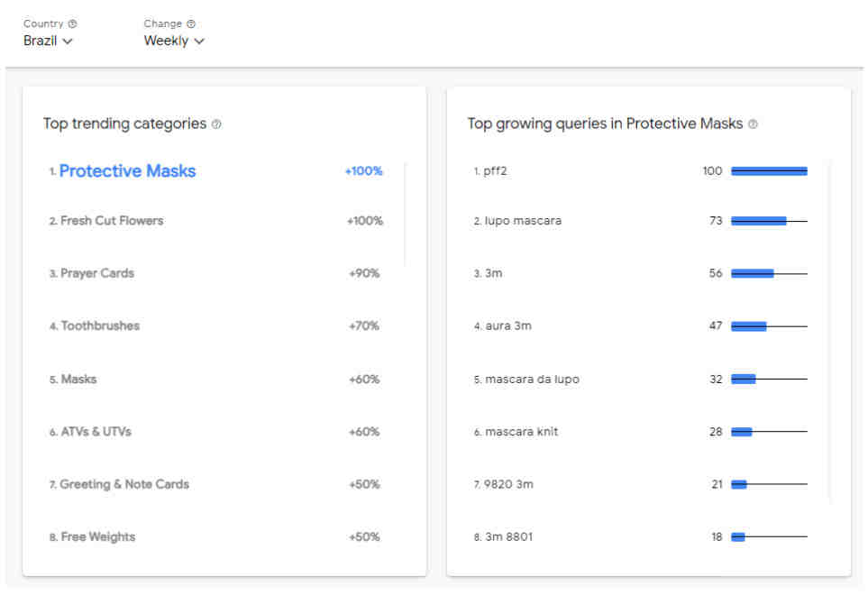Select the Masks category row
This screenshot has height=595, width=868.
[216, 380]
